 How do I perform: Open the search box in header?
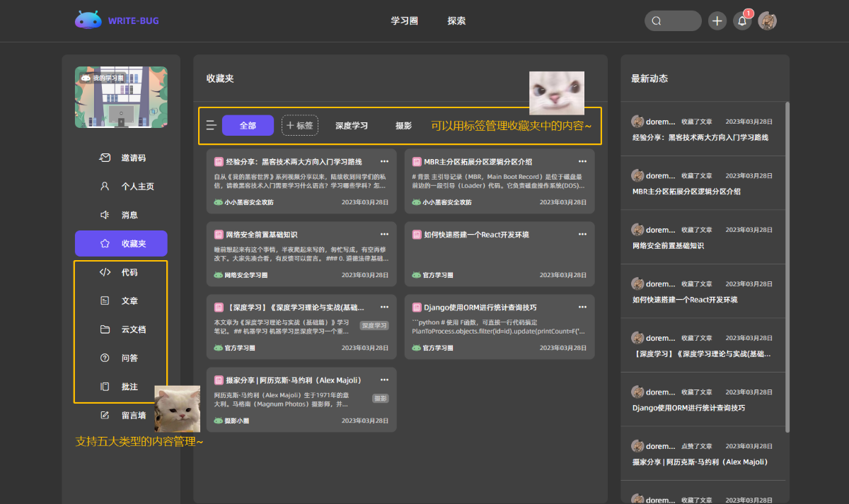pyautogui.click(x=673, y=20)
